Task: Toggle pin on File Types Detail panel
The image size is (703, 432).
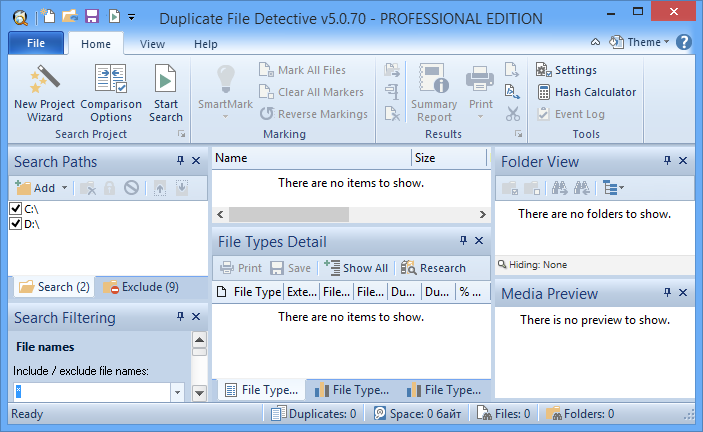Action: (463, 241)
